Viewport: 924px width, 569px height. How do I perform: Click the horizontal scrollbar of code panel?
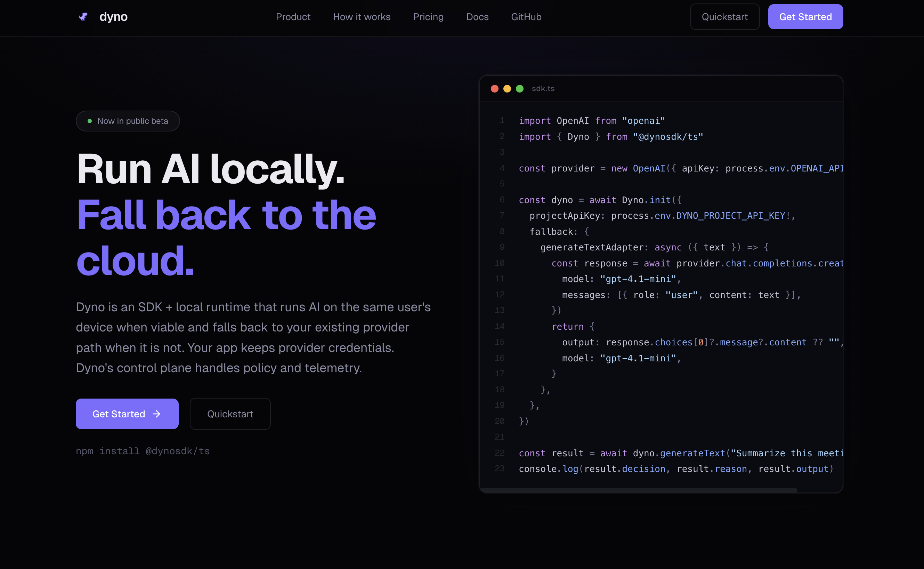click(x=639, y=490)
